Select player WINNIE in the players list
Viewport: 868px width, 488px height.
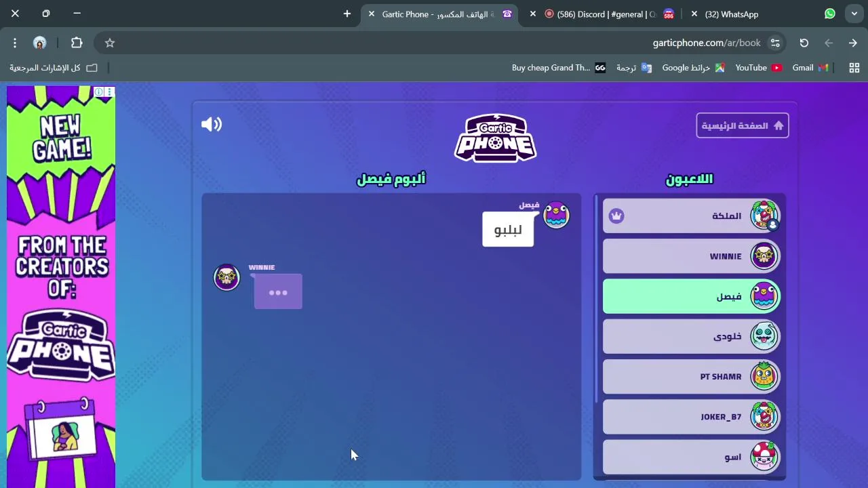click(x=692, y=256)
